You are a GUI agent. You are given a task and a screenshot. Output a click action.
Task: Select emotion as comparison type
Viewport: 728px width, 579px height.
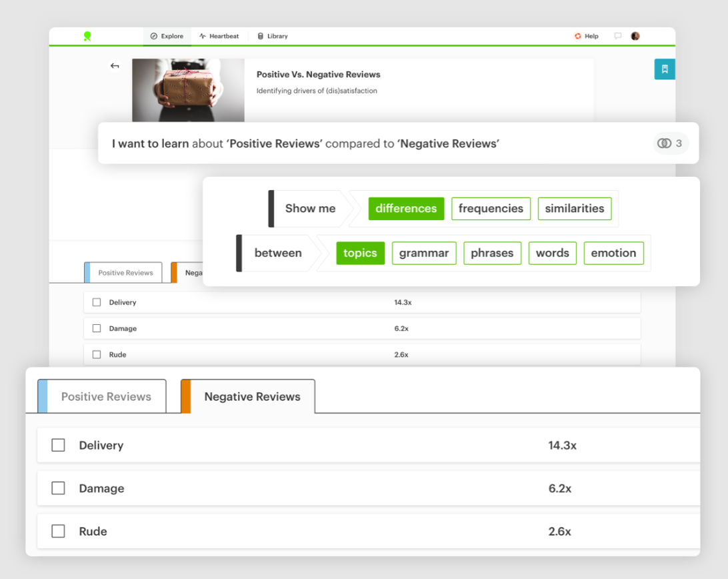(x=613, y=253)
